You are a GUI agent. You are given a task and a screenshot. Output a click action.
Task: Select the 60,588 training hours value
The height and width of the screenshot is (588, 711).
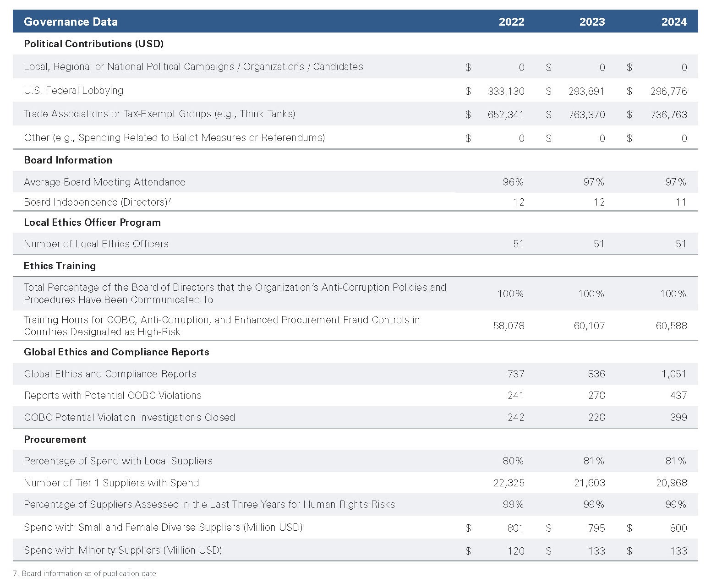(671, 326)
